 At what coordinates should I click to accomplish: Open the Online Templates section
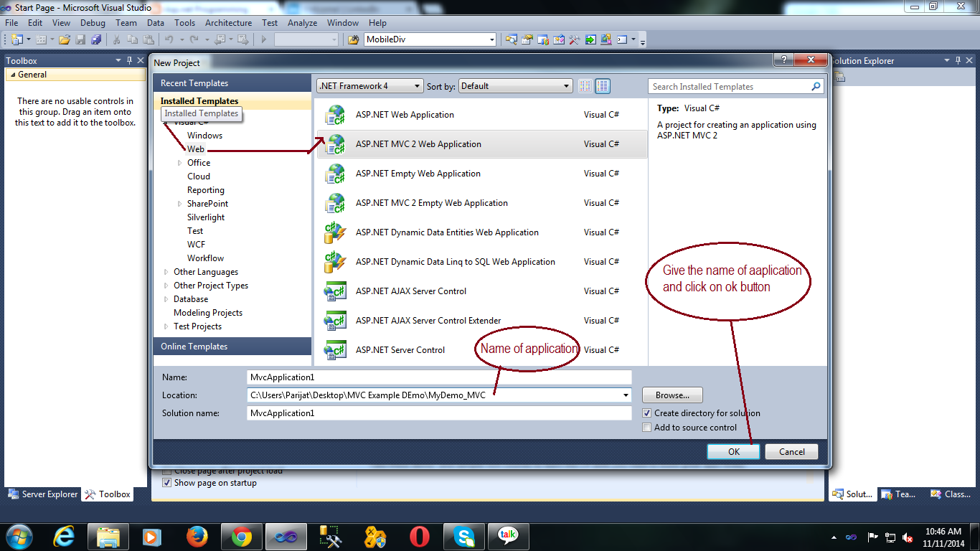[x=232, y=347]
